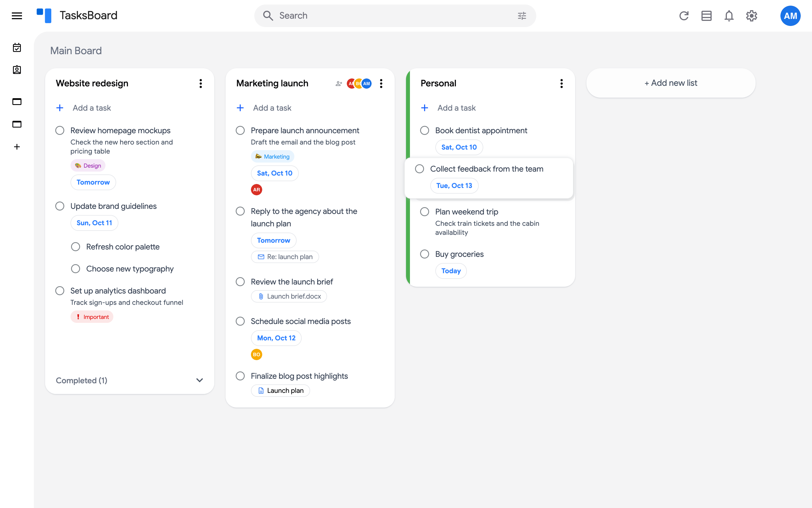Mark Prepare launch announcement done
812x508 pixels.
[240, 130]
